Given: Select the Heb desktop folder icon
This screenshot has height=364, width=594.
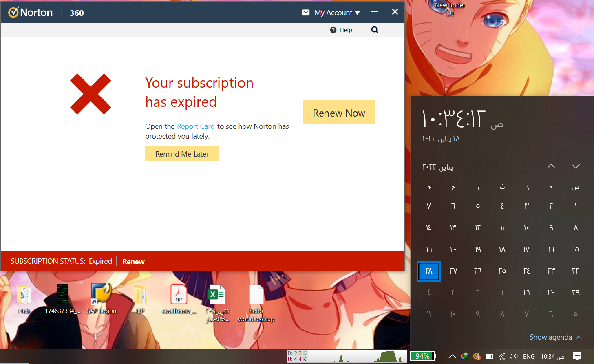Looking at the screenshot, I should [x=24, y=300].
